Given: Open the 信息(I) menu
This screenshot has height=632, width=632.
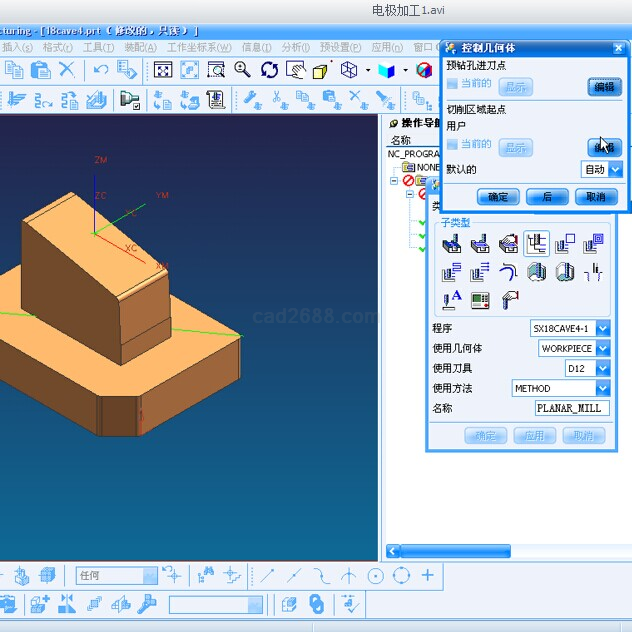Looking at the screenshot, I should [x=256, y=47].
